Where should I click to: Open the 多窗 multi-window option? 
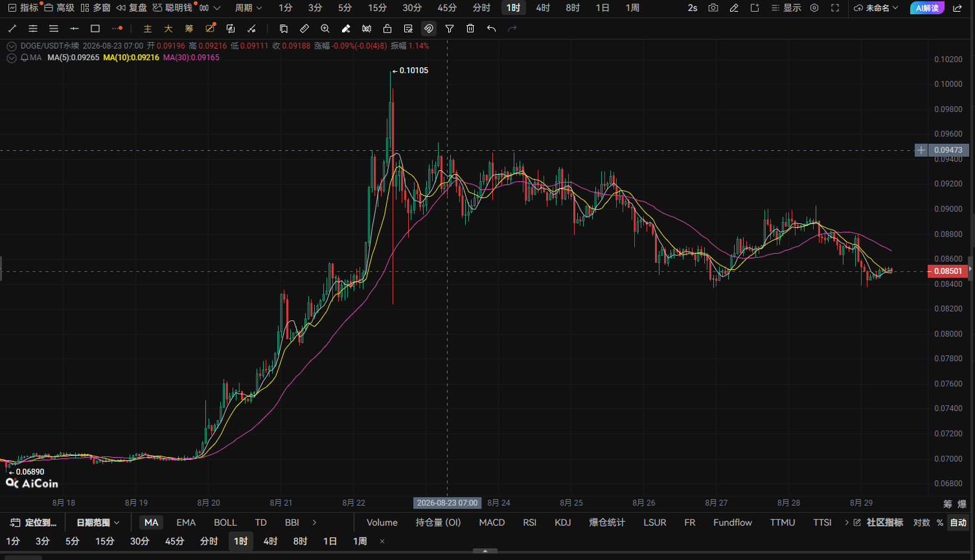95,8
